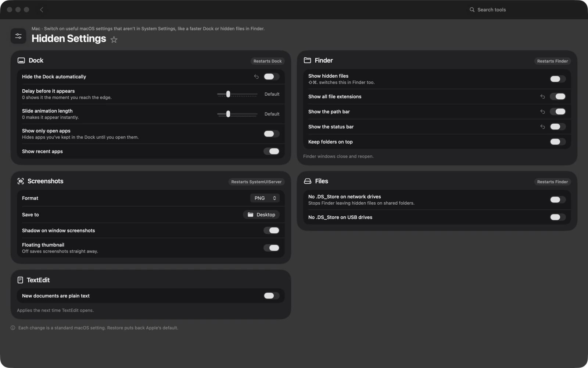Toggle Show the status bar switch
This screenshot has width=588, height=368.
(x=557, y=127)
